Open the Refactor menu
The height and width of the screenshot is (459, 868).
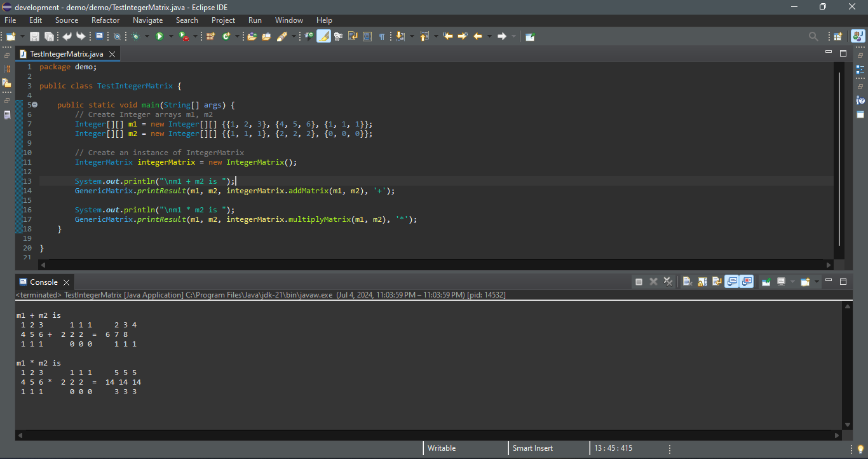click(x=105, y=20)
